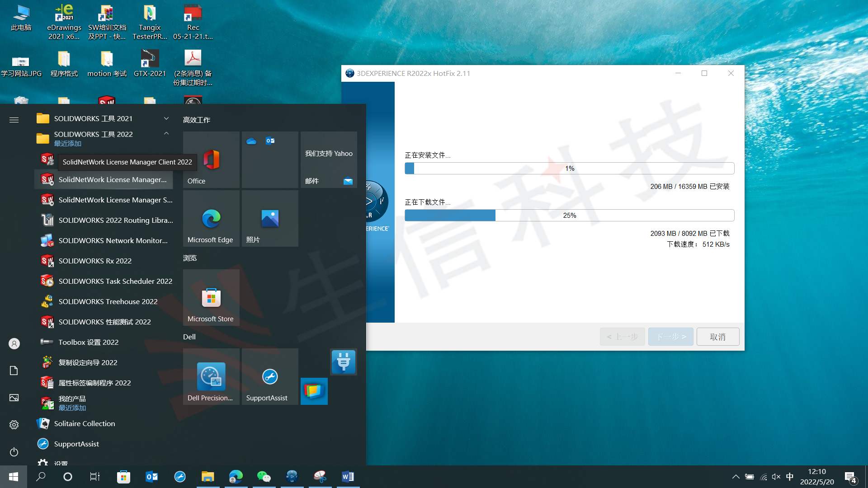The height and width of the screenshot is (488, 868).
Task: Open notification center icon
Action: (850, 477)
